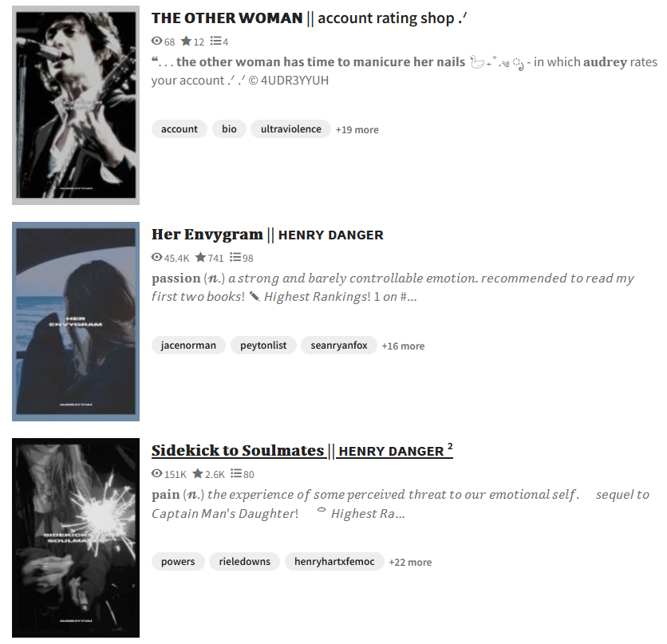
Task: Select the henryhartxfemoc tag
Action: click(334, 561)
